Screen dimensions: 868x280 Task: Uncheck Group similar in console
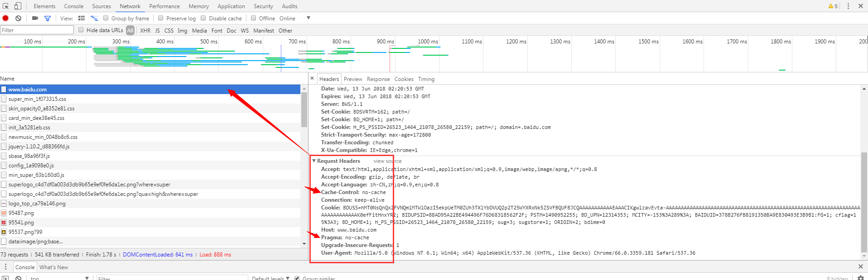[x=297, y=278]
